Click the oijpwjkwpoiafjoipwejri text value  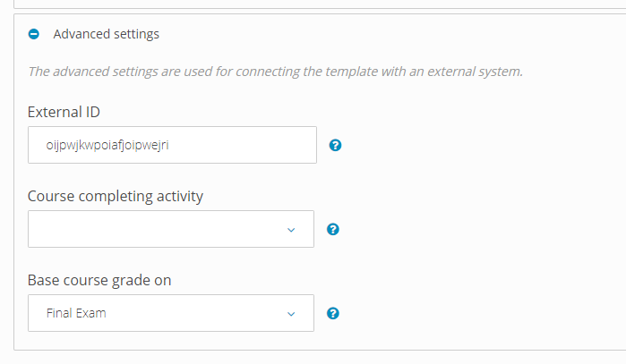click(x=107, y=145)
